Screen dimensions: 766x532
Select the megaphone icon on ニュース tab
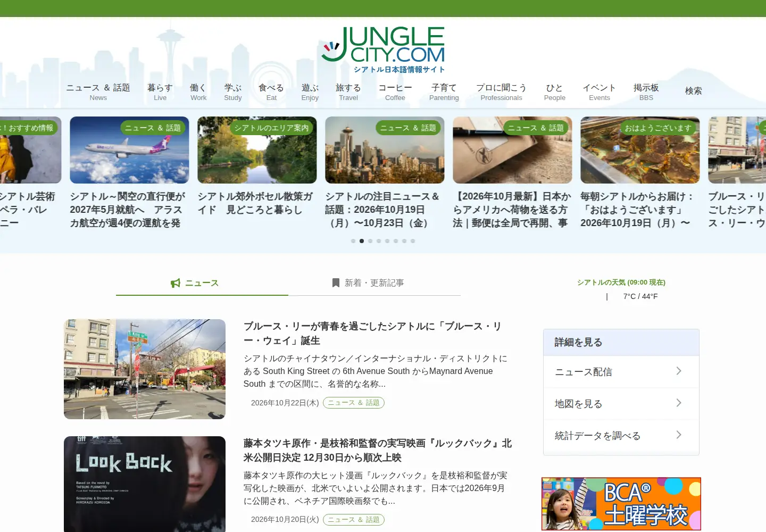point(176,283)
